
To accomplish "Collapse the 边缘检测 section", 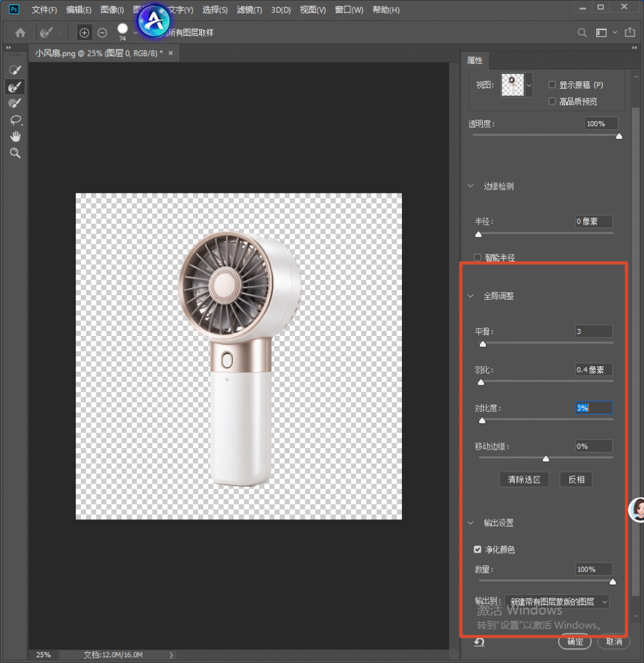I will pos(471,186).
